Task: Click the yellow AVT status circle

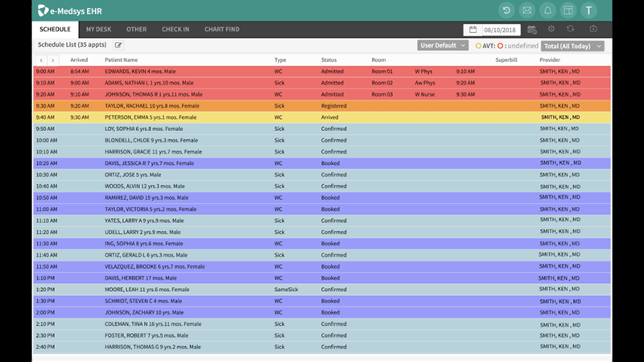Action: click(478, 47)
